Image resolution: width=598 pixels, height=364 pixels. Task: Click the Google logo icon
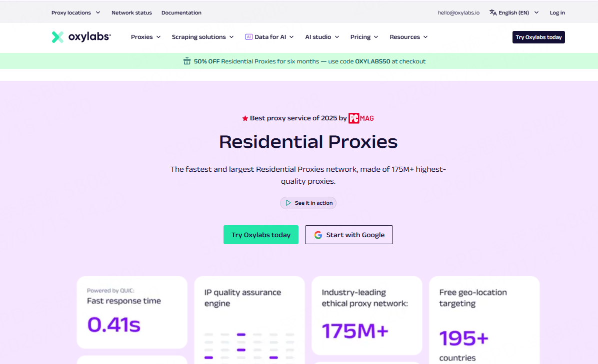pyautogui.click(x=318, y=235)
